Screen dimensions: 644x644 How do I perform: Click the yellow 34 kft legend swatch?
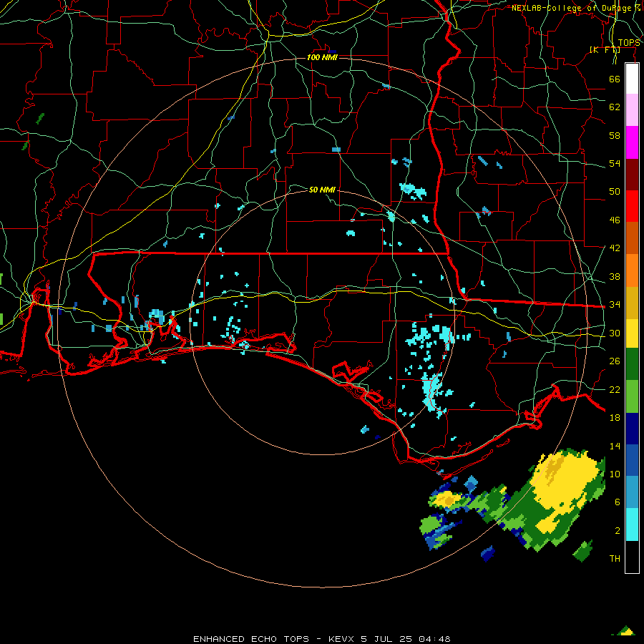point(632,333)
